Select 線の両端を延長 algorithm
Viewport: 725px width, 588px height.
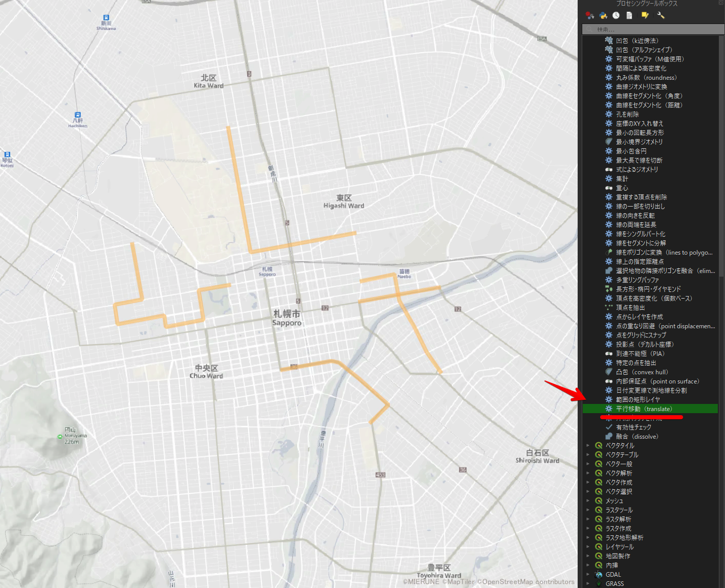click(x=636, y=225)
